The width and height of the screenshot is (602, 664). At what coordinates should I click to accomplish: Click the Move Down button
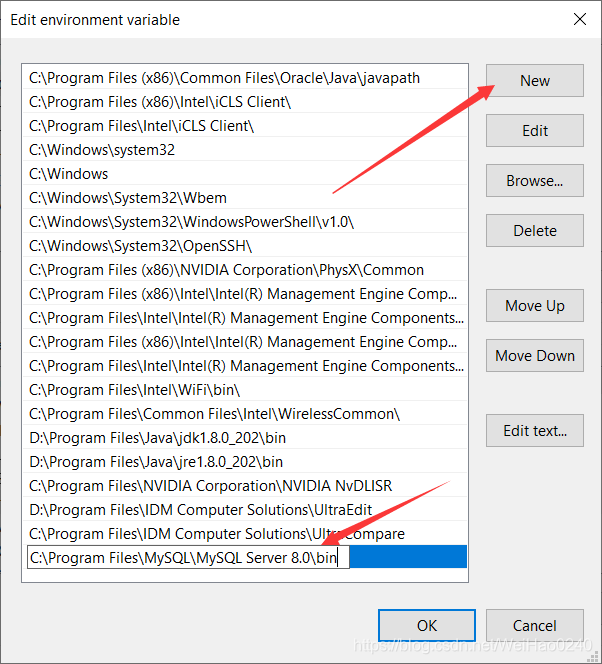(x=535, y=355)
